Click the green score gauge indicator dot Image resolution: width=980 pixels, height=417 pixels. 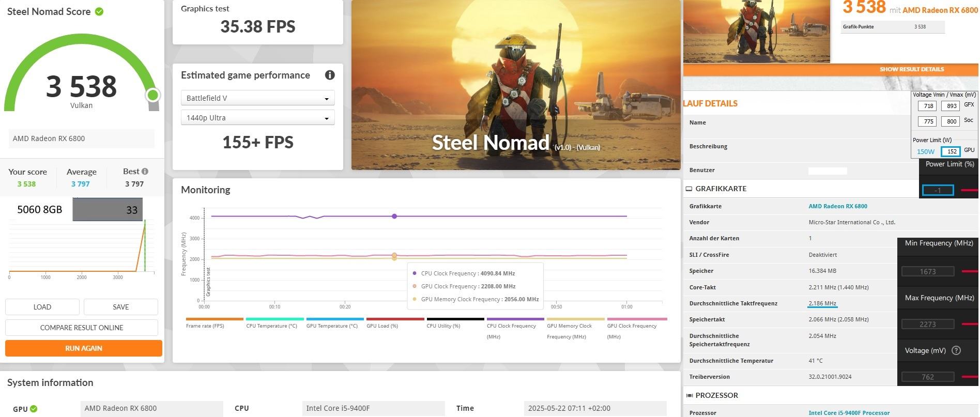tap(152, 95)
